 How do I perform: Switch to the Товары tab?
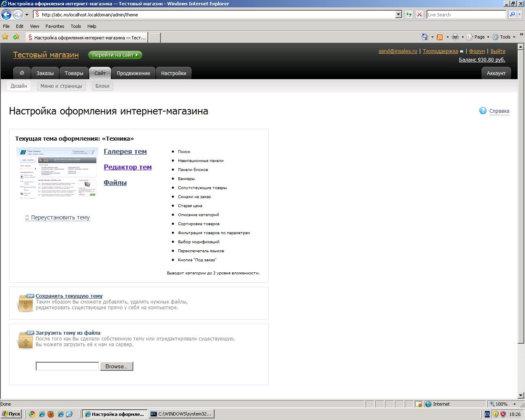click(x=74, y=73)
